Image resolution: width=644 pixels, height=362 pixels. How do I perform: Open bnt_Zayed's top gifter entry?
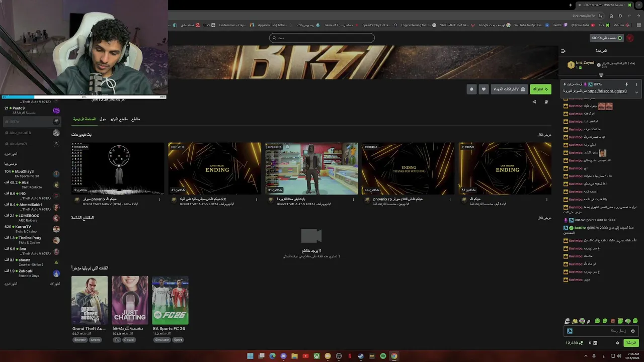(581, 65)
